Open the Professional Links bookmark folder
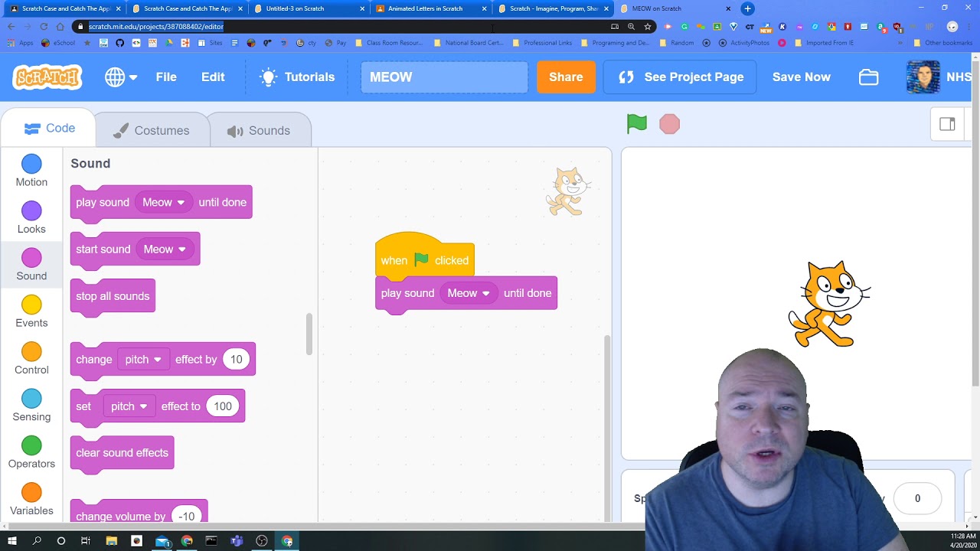This screenshot has width=980, height=551. [543, 43]
